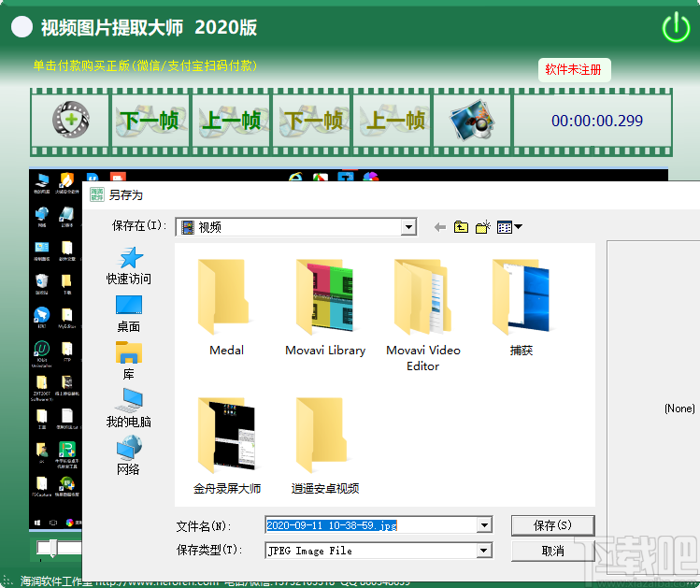Select 网络 in the places bar
The image size is (700, 588).
[129, 456]
